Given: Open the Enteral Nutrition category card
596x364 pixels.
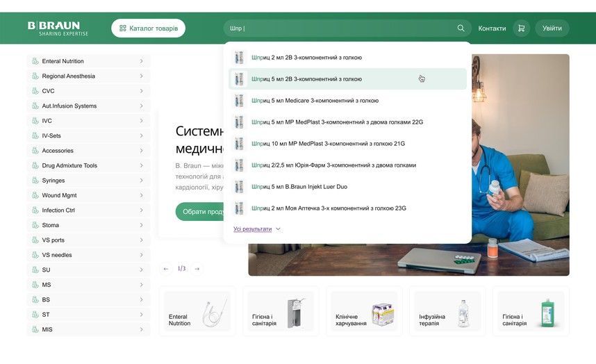Looking at the screenshot, I should 197,311.
